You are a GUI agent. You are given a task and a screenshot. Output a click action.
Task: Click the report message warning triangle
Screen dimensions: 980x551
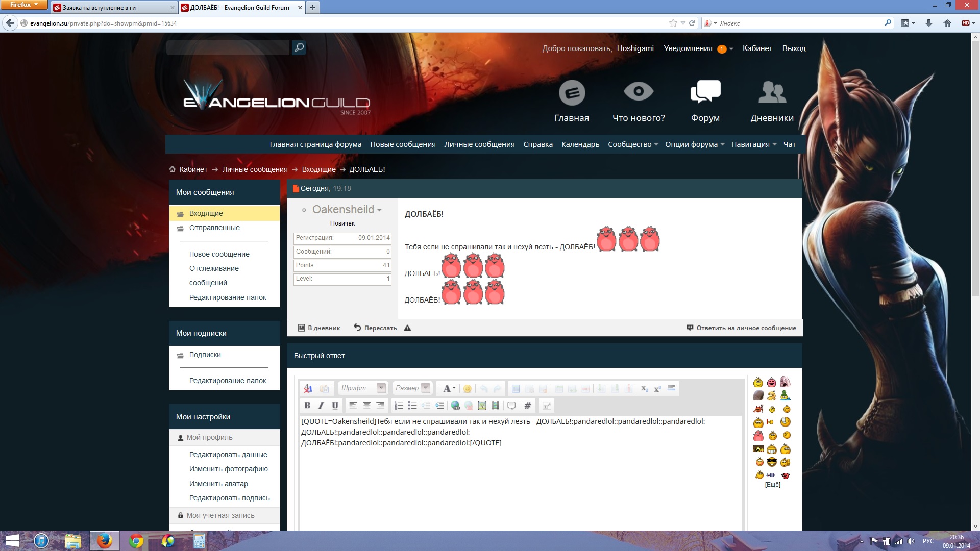[407, 328]
